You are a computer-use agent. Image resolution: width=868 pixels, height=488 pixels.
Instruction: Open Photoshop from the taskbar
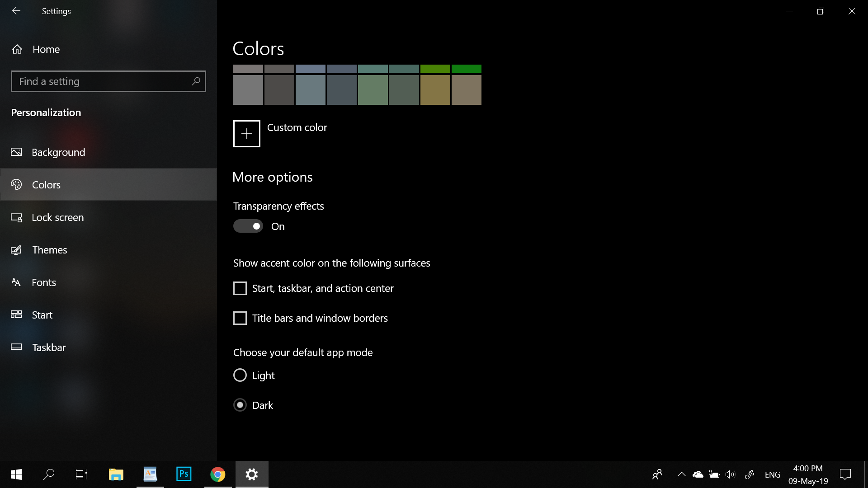184,474
